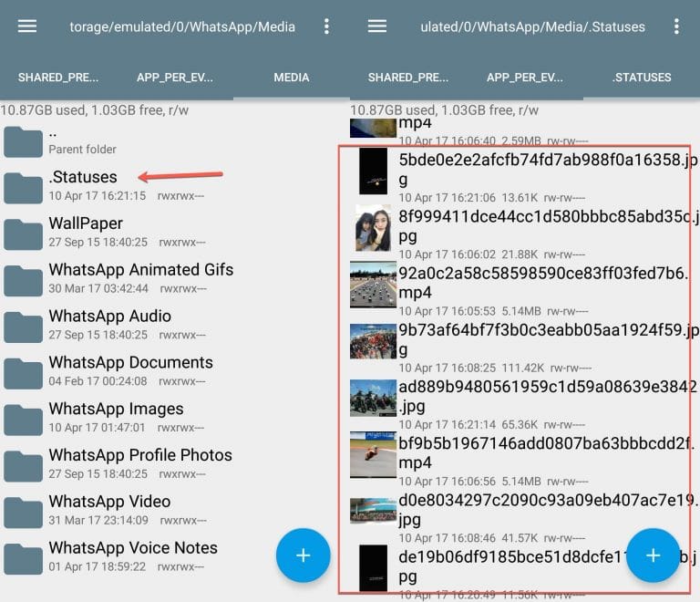Image resolution: width=700 pixels, height=602 pixels.
Task: Open WhatsApp Animated Gifs folder name
Action: click(141, 270)
